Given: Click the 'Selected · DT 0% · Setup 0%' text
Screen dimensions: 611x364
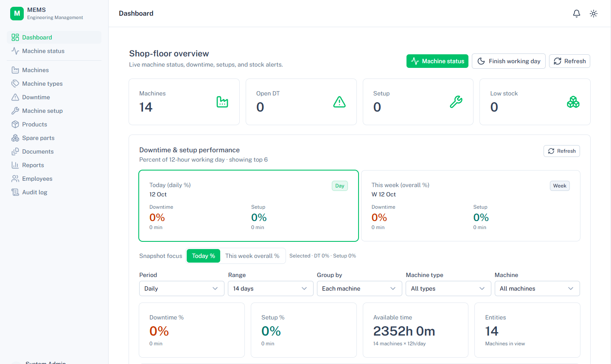Looking at the screenshot, I should point(322,256).
